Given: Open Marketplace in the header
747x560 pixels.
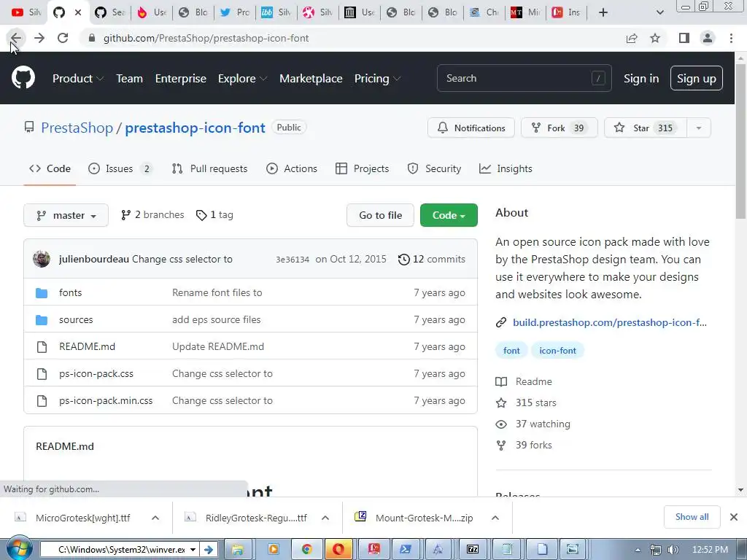Looking at the screenshot, I should [x=311, y=79].
